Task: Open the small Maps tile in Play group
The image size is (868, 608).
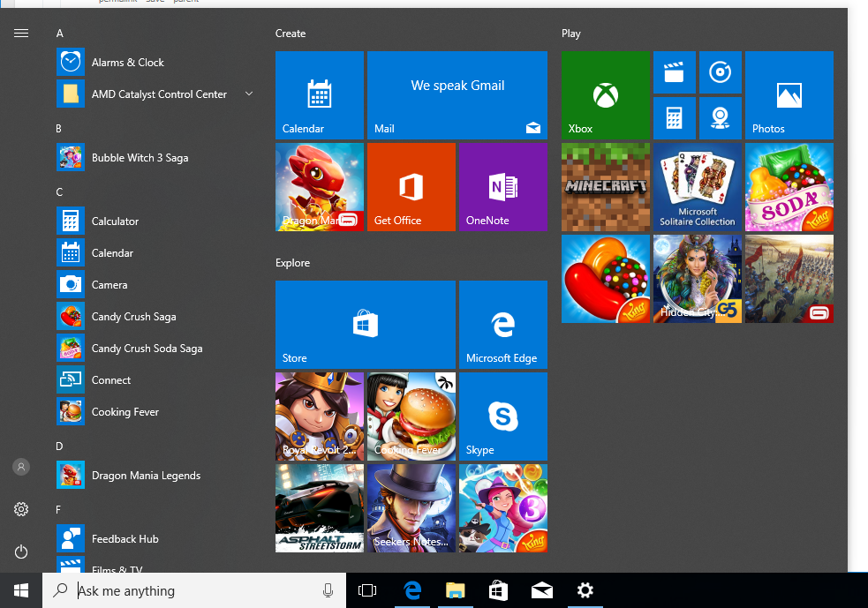Action: click(x=721, y=118)
